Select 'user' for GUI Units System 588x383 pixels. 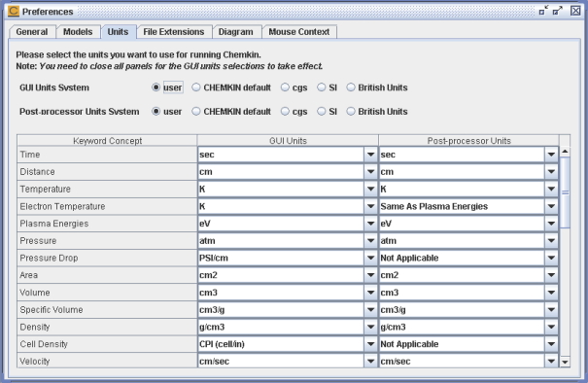[x=167, y=87]
